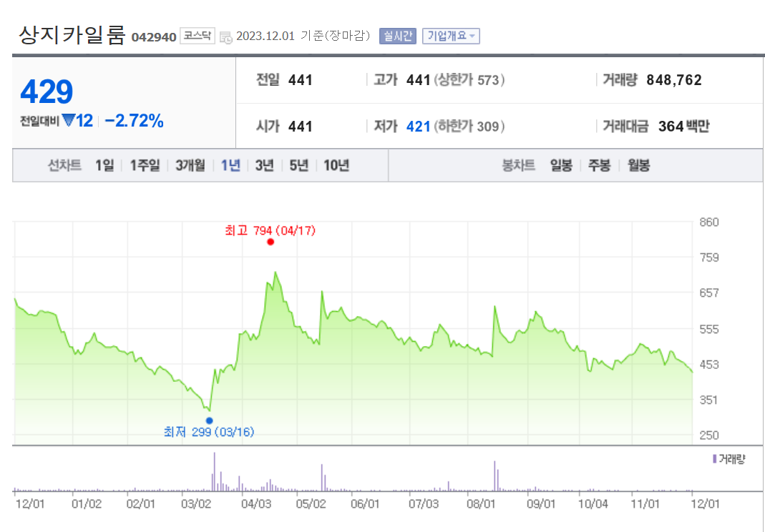Click the -2.72% change value
Image resolution: width=765 pixels, height=532 pixels.
click(x=134, y=120)
